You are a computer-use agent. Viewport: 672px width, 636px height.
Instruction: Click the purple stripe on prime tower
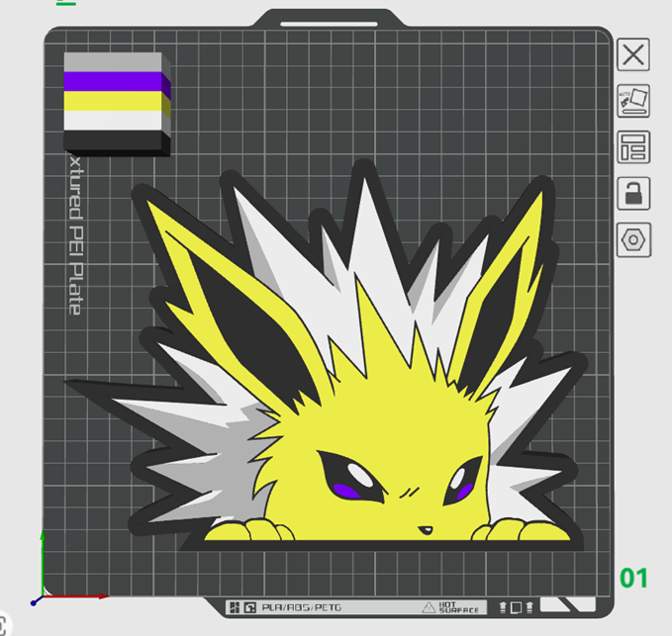click(x=113, y=85)
